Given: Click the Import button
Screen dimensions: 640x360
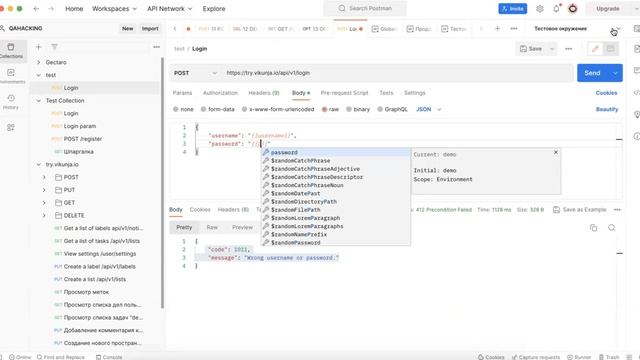Looking at the screenshot, I should 150,29.
